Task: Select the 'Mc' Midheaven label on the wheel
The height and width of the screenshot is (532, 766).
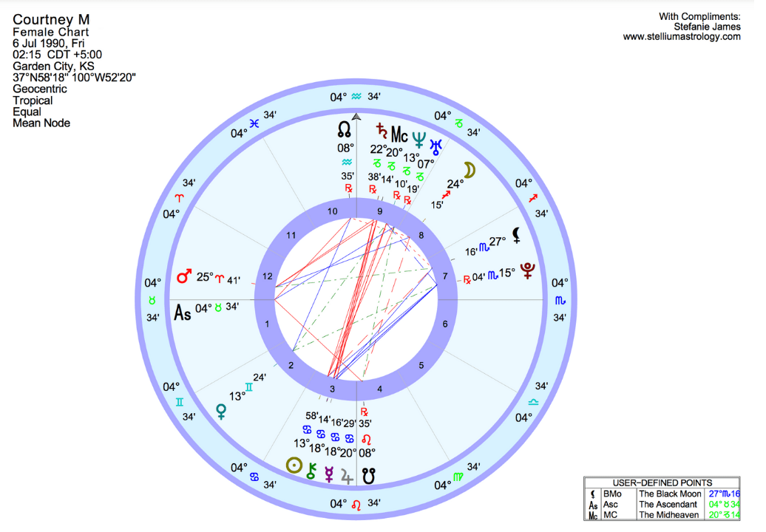Action: click(400, 135)
